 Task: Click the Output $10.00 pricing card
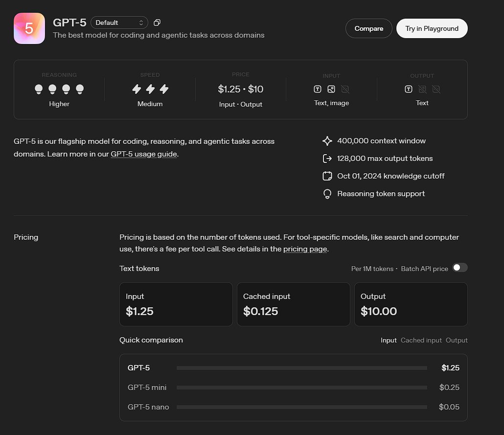411,304
